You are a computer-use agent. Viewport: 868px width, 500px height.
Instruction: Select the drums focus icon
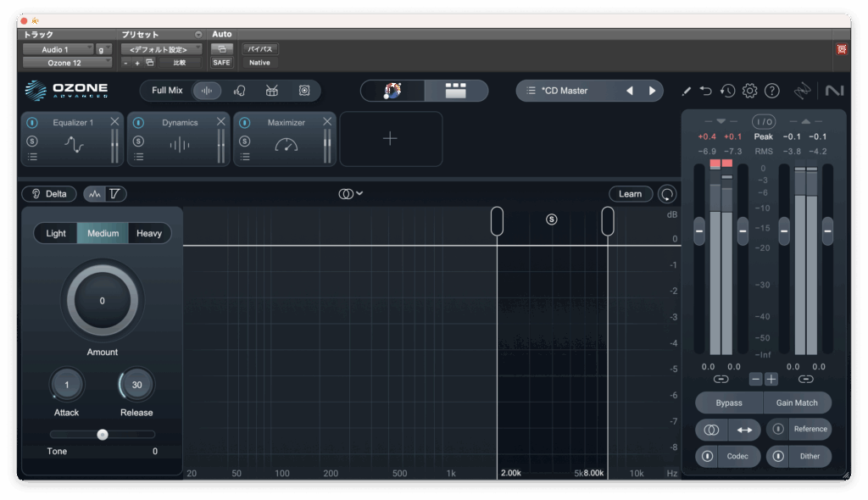click(x=272, y=91)
